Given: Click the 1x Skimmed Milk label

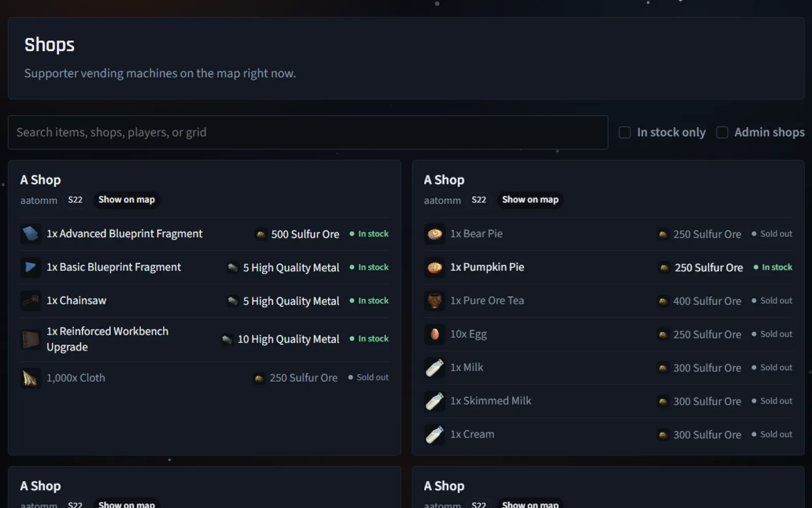Looking at the screenshot, I should (491, 401).
